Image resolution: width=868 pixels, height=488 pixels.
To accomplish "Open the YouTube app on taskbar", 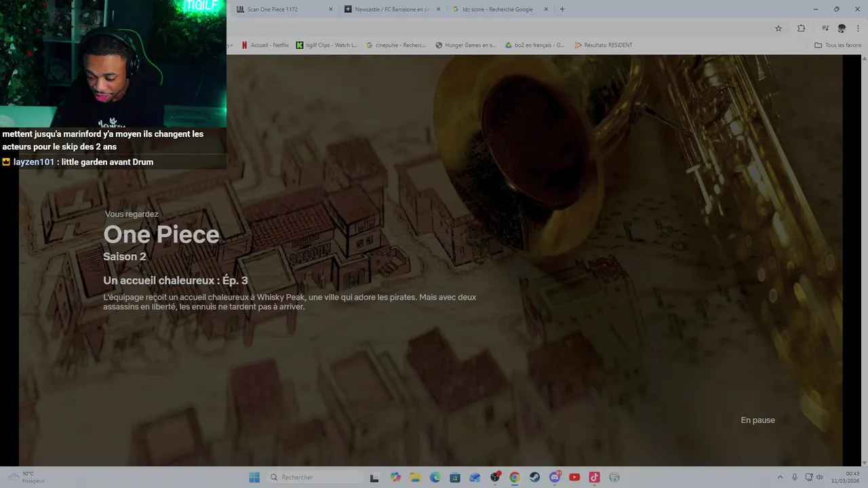I will click(574, 477).
